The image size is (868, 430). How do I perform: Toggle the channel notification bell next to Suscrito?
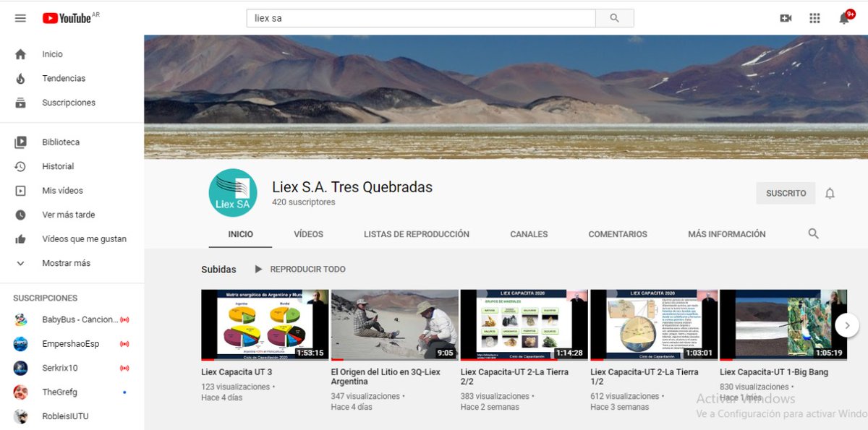coord(830,193)
